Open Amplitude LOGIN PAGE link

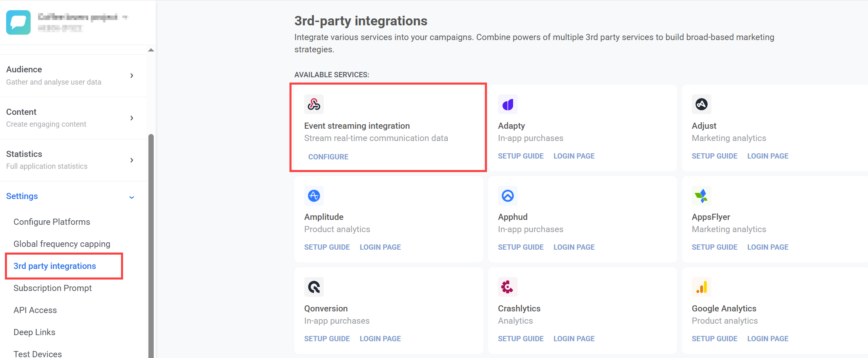click(380, 247)
